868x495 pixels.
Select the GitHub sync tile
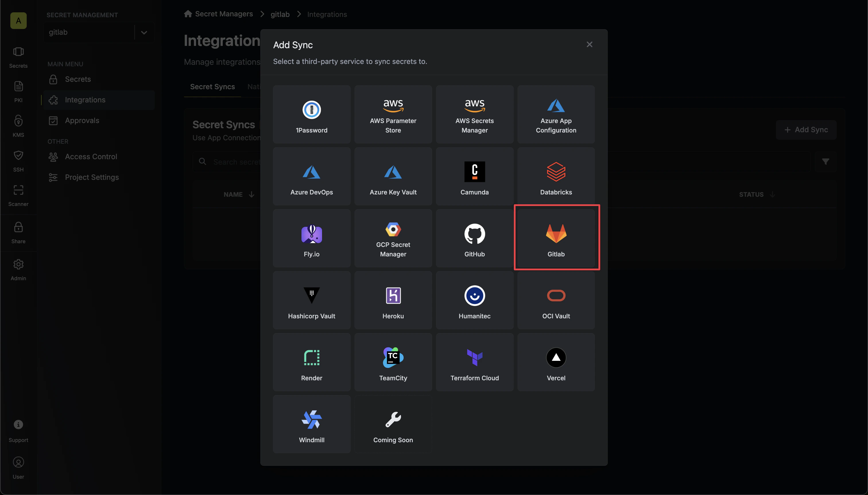pyautogui.click(x=474, y=238)
